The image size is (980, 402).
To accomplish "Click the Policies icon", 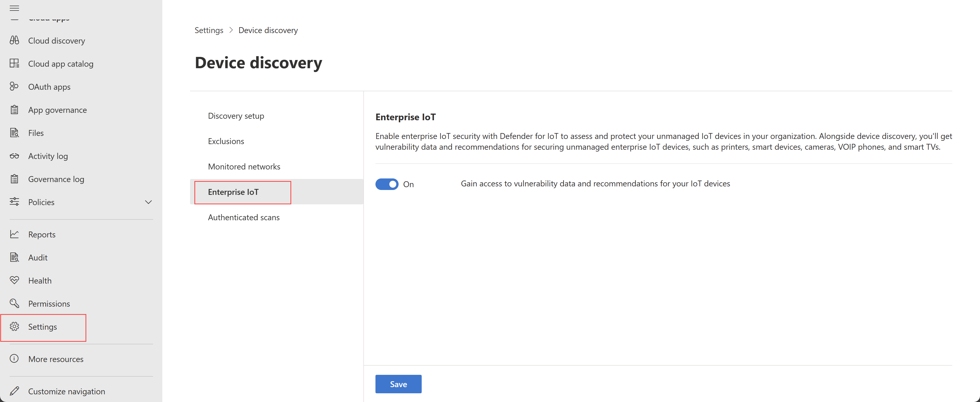I will pos(15,202).
